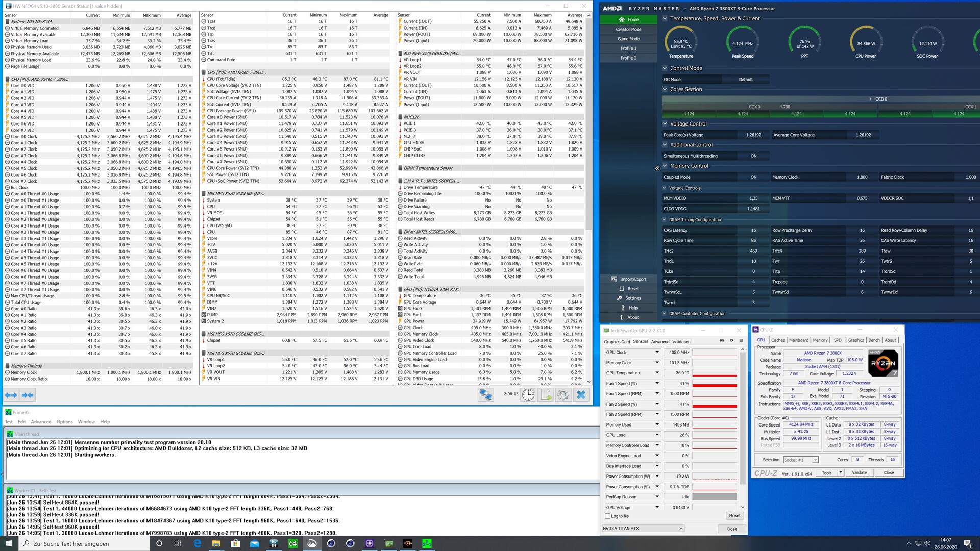Screen dimensions: 980x551
Task: Open Windows Start menu
Action: (9, 543)
